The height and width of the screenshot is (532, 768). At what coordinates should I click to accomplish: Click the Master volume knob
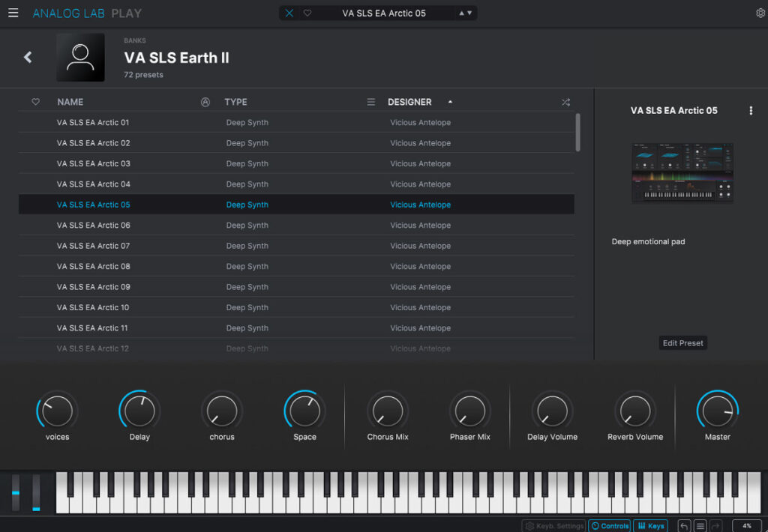click(717, 411)
